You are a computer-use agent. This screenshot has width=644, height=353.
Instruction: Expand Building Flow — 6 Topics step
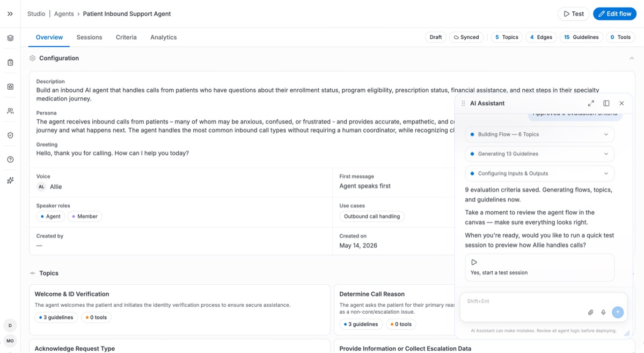coord(539,134)
